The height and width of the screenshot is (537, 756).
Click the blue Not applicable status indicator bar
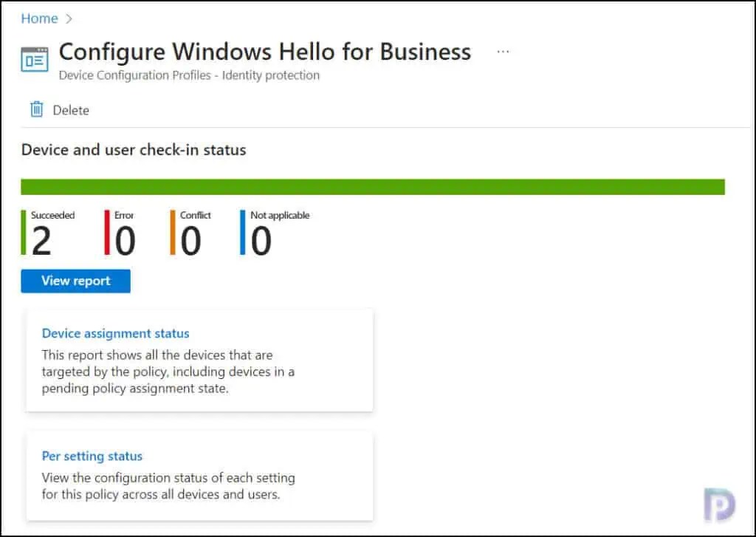point(241,233)
